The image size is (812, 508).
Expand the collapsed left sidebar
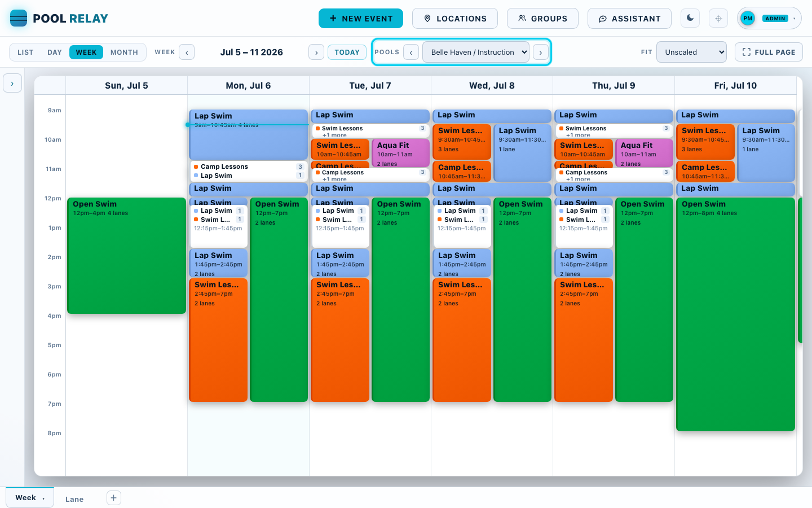tap(12, 83)
